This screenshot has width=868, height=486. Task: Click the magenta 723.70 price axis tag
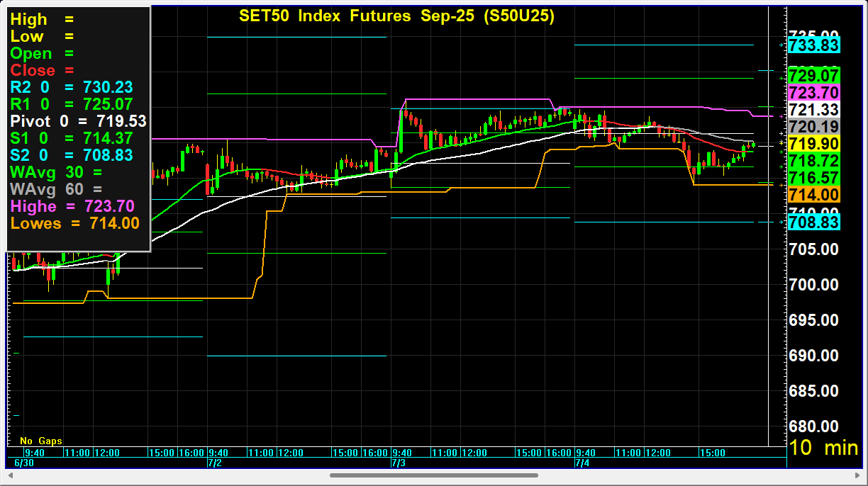click(x=814, y=93)
